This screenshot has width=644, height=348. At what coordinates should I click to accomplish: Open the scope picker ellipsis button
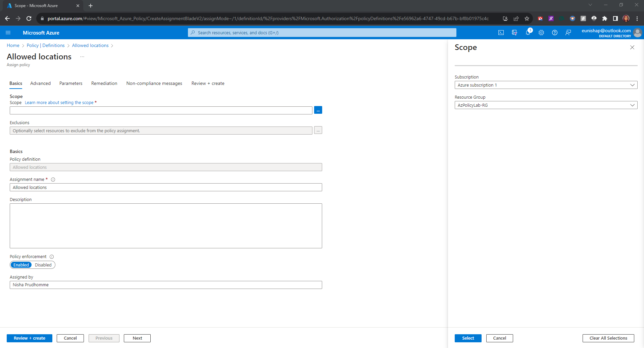click(x=318, y=110)
